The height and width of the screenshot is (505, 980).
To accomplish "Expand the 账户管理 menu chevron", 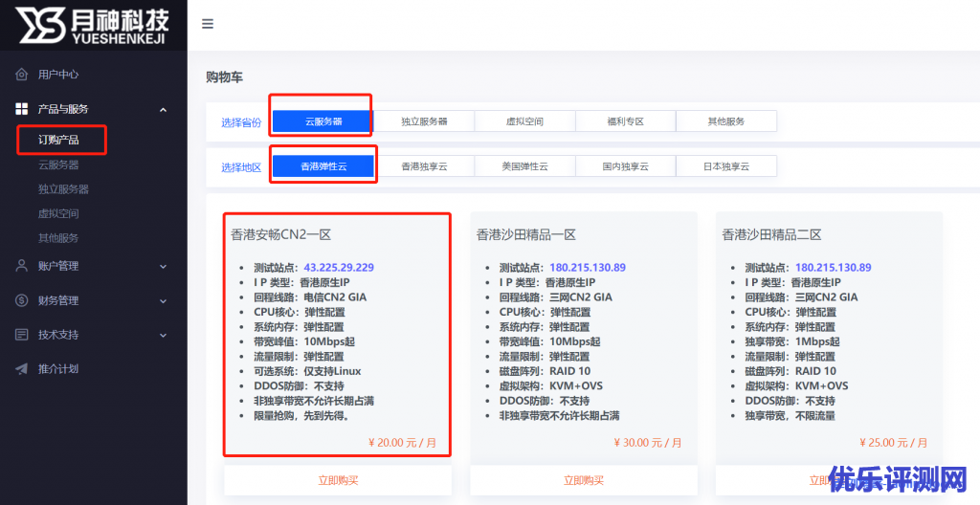I will pos(163,267).
